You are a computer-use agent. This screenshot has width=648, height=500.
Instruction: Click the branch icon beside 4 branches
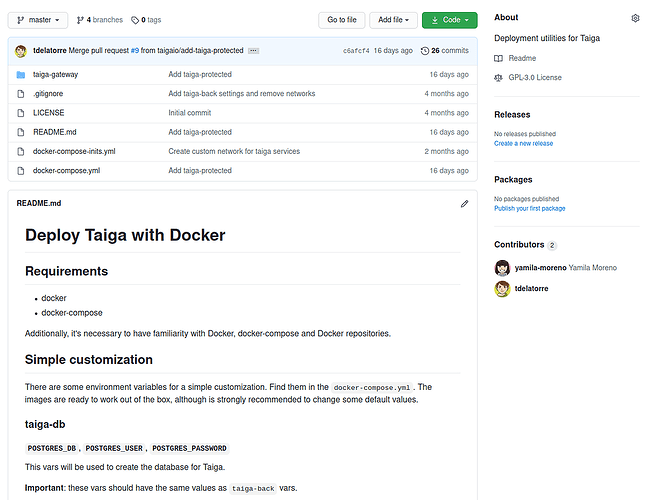point(80,20)
